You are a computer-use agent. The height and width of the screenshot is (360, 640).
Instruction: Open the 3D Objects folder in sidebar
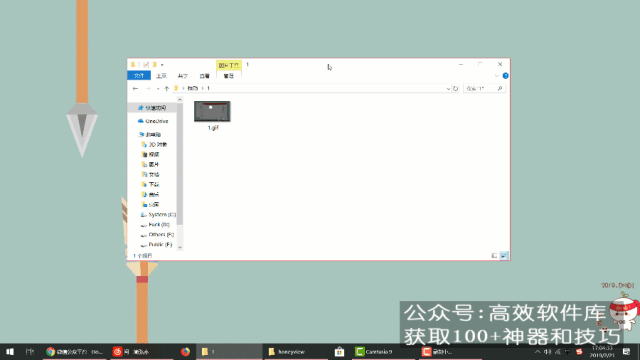tap(154, 144)
